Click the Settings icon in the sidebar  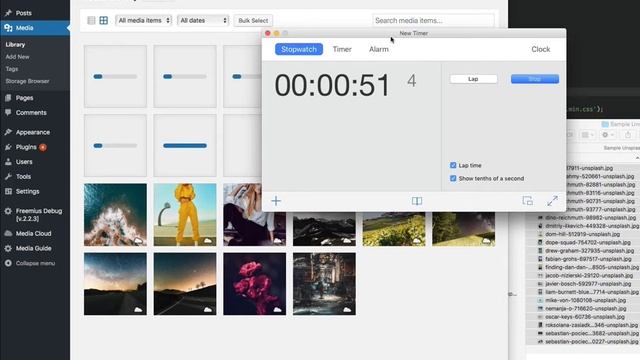pyautogui.click(x=8, y=191)
